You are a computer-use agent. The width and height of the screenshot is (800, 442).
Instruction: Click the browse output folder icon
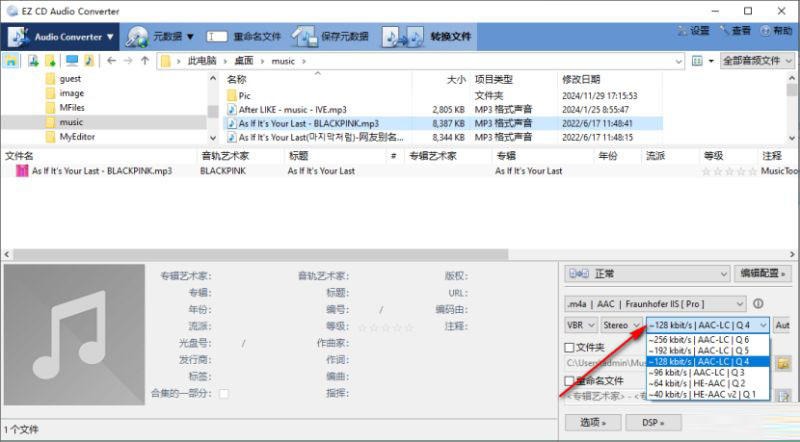783,363
